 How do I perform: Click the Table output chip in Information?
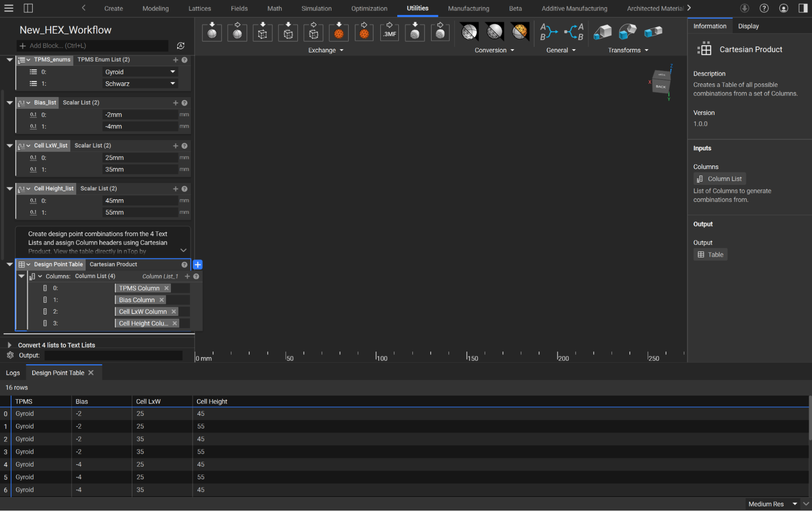click(x=710, y=255)
